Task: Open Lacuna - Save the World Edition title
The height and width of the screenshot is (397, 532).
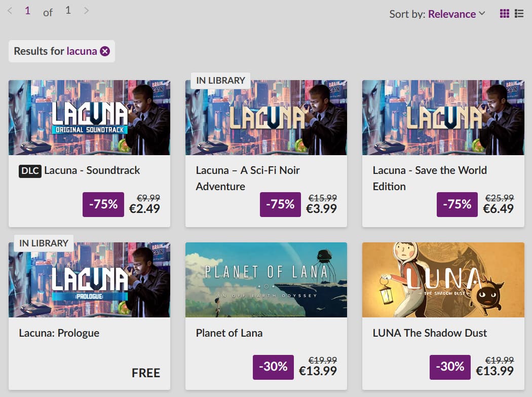Action: pyautogui.click(x=430, y=178)
